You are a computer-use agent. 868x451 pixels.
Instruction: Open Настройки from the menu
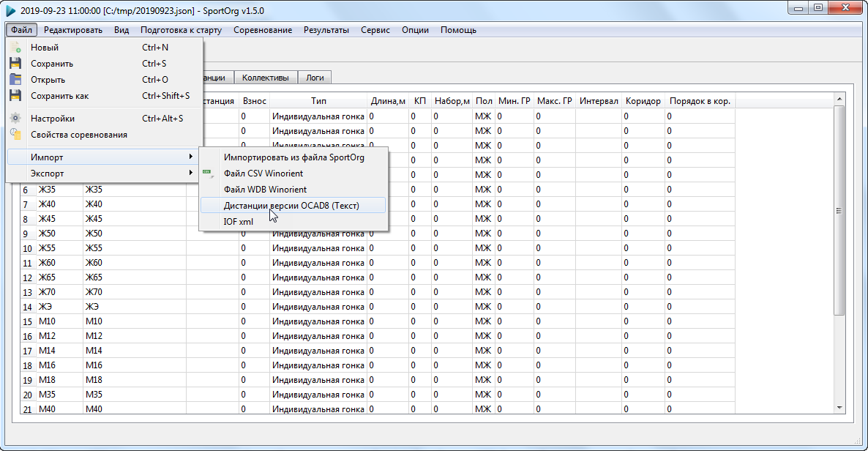[105, 119]
